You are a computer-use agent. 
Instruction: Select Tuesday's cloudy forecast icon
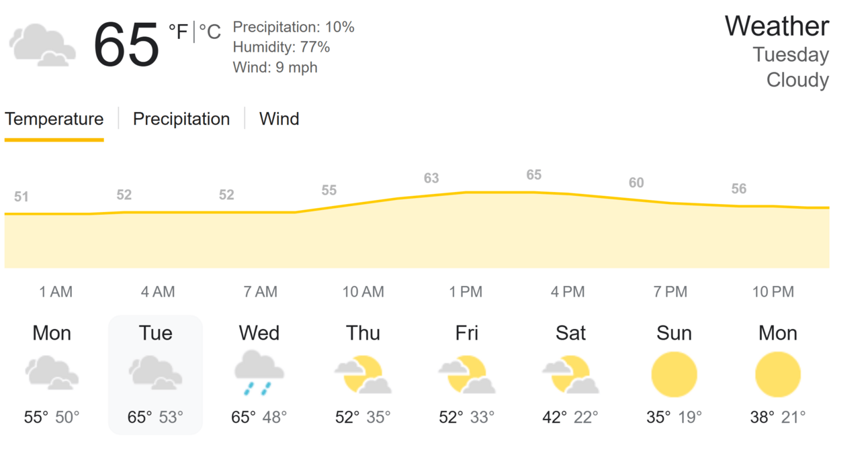(x=155, y=373)
